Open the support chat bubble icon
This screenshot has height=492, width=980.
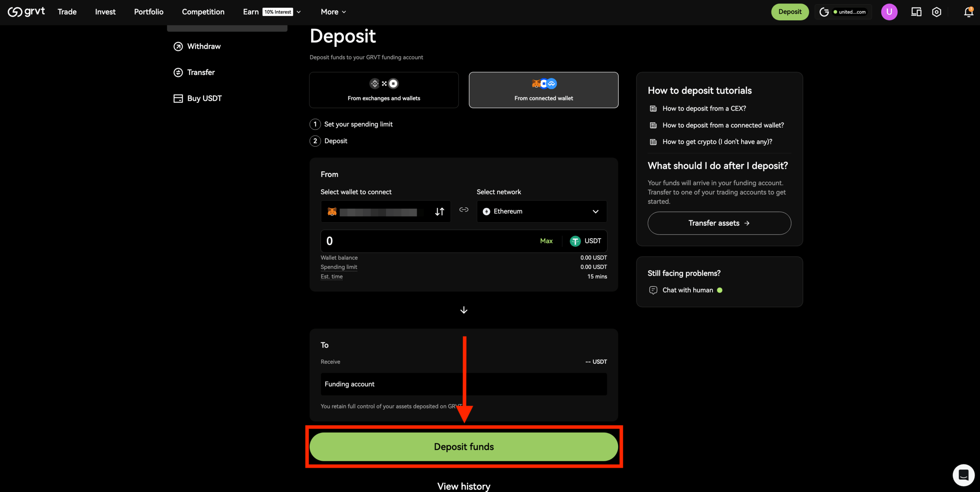(x=963, y=475)
